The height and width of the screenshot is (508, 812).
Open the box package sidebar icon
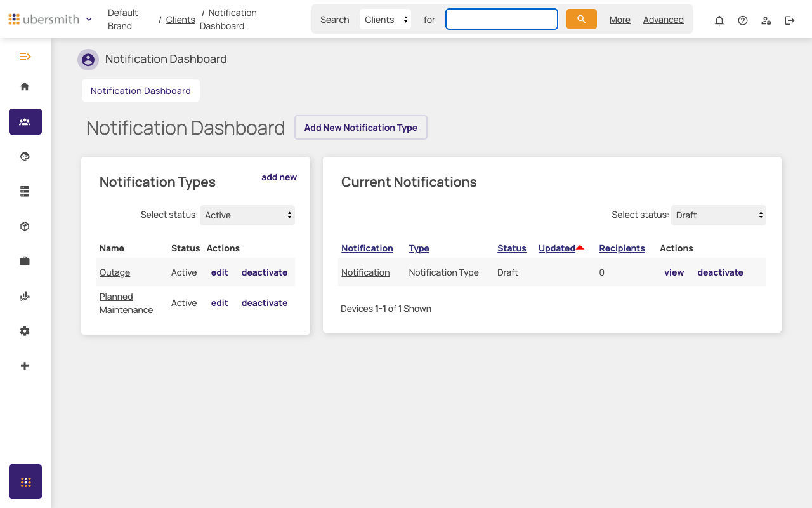[25, 226]
